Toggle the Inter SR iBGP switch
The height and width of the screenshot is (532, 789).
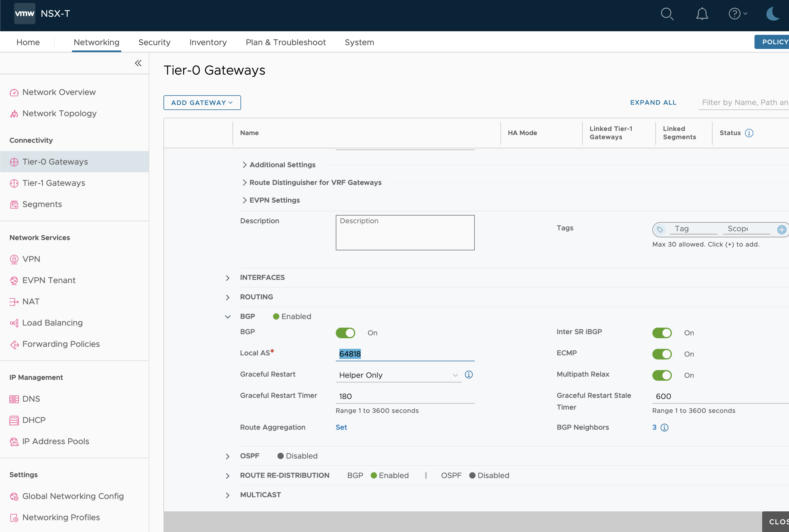(662, 333)
